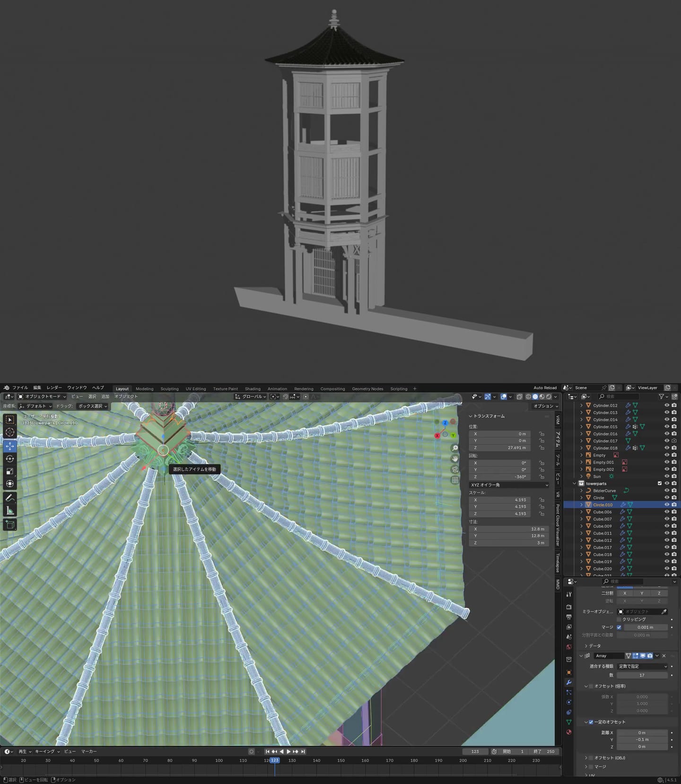Choose the Measure tool
Image resolution: width=681 pixels, height=784 pixels.
(x=10, y=510)
